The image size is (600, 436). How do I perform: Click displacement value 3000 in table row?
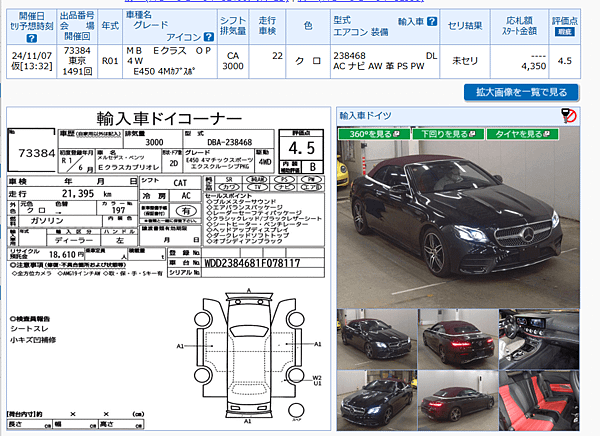[x=233, y=66]
